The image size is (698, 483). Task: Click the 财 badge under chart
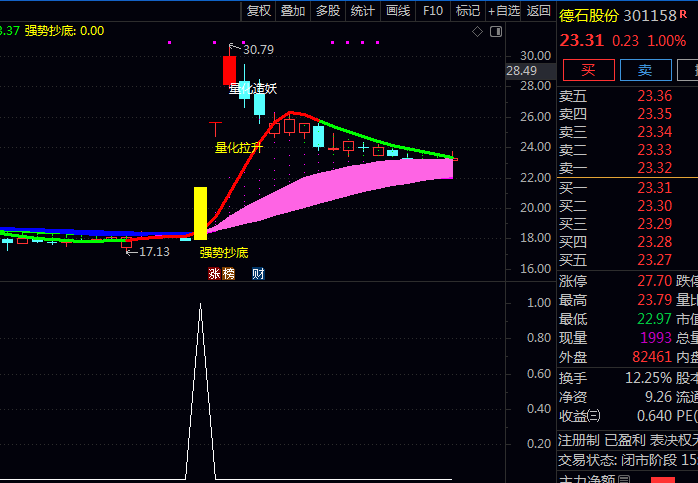pyautogui.click(x=258, y=273)
